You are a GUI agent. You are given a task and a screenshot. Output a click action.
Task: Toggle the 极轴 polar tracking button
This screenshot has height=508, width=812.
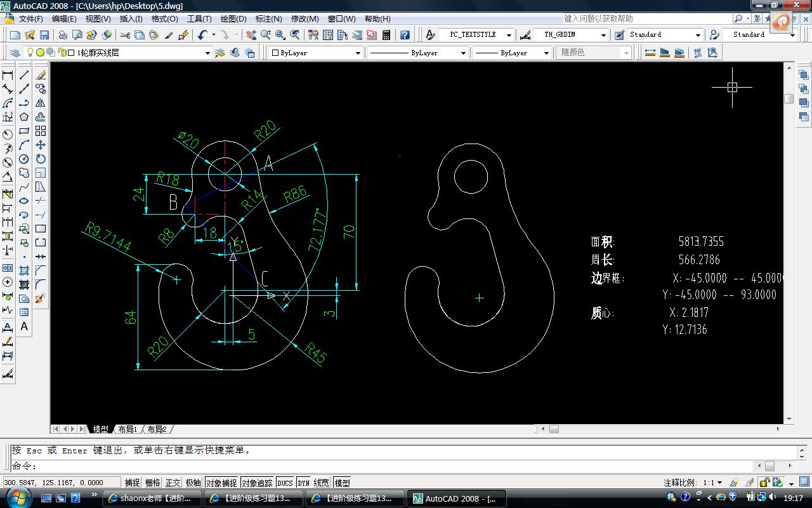(x=193, y=483)
